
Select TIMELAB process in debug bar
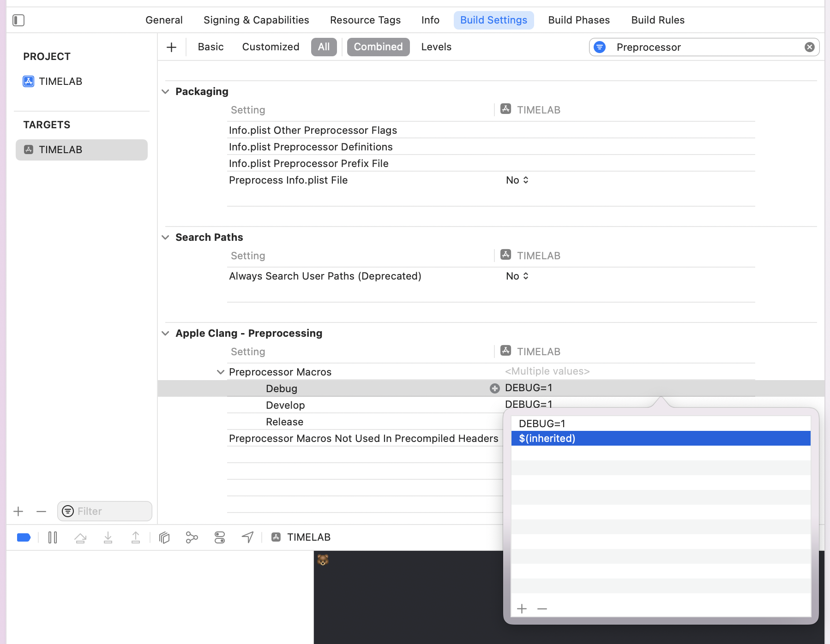pos(301,537)
